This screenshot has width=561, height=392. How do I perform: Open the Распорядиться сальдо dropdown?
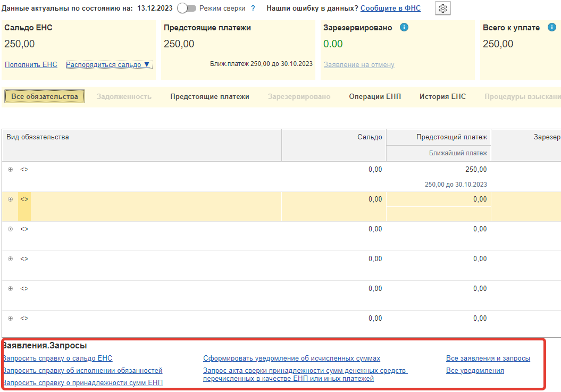point(108,64)
